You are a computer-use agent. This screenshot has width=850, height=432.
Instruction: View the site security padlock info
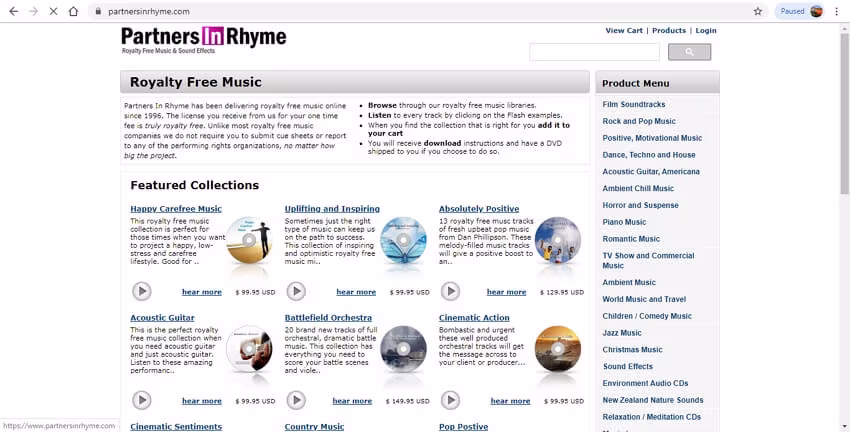[98, 11]
